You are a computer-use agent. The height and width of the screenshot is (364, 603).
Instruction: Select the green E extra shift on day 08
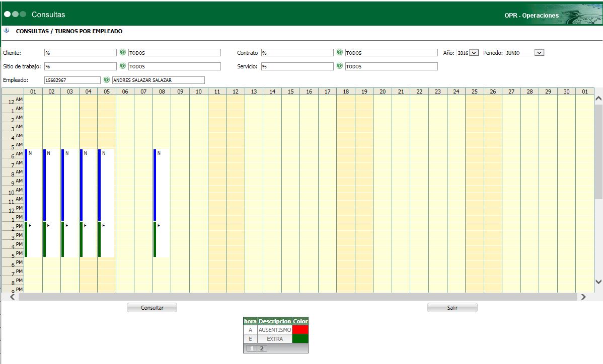(x=162, y=239)
